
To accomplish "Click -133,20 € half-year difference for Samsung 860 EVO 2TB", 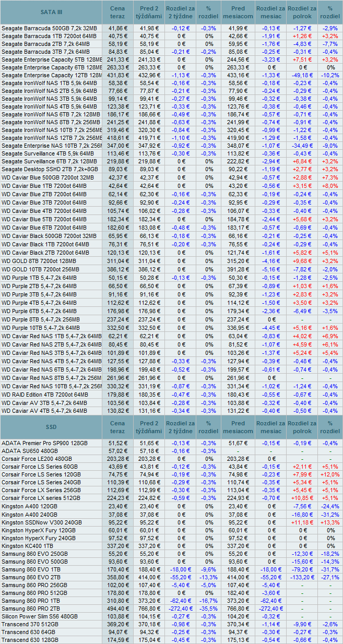I will (302, 578).
